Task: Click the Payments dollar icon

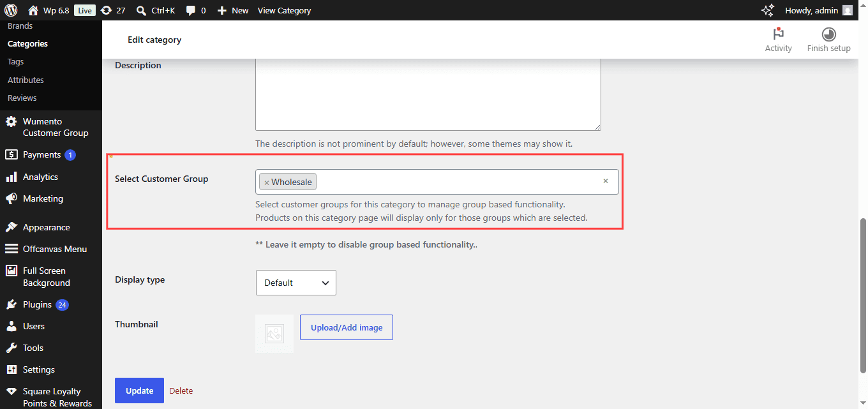Action: 11,154
